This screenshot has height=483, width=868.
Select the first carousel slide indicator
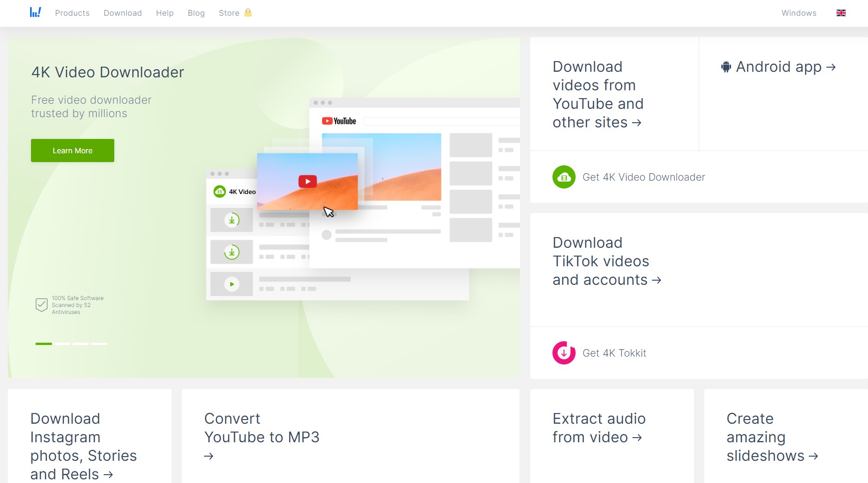43,344
